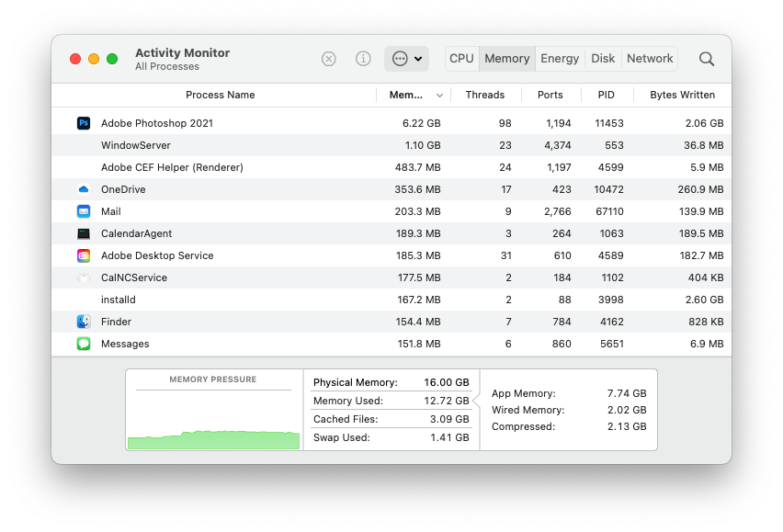Click the All Processes subtitle

point(166,66)
